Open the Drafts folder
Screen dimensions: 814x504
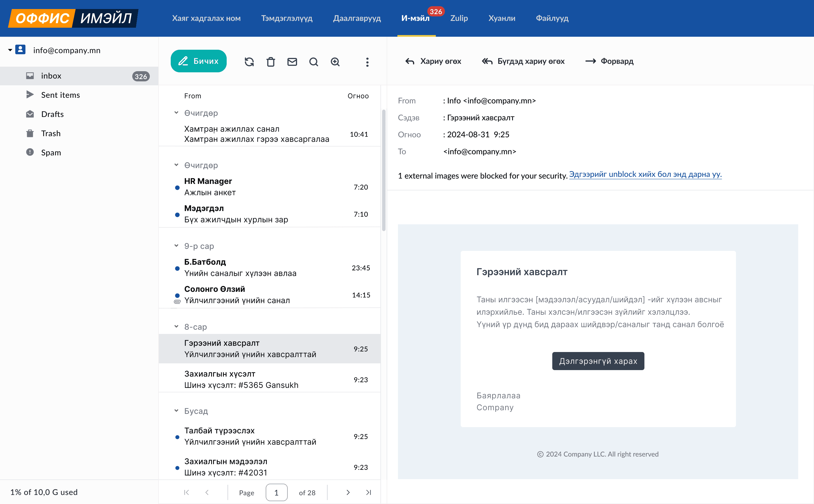[79, 114]
